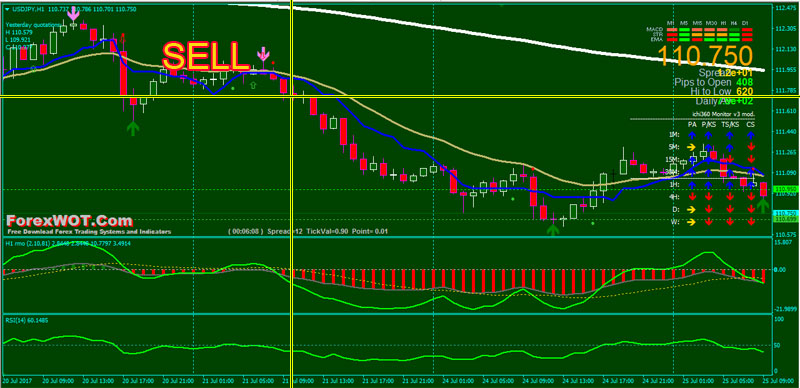Click the 111.610 price scale label
The image size is (800, 388).
pyautogui.click(x=786, y=111)
